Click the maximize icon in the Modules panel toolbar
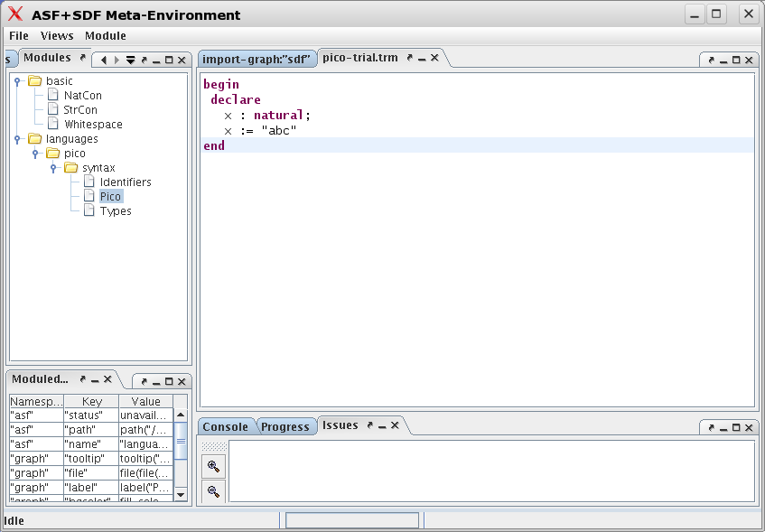The image size is (765, 532). pos(169,59)
